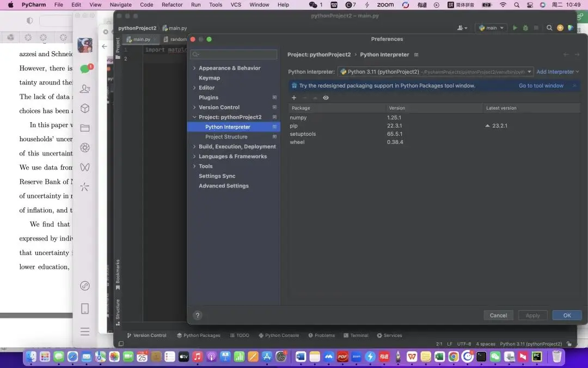Select the pip package row
The width and height of the screenshot is (588, 368).
[x=434, y=126]
